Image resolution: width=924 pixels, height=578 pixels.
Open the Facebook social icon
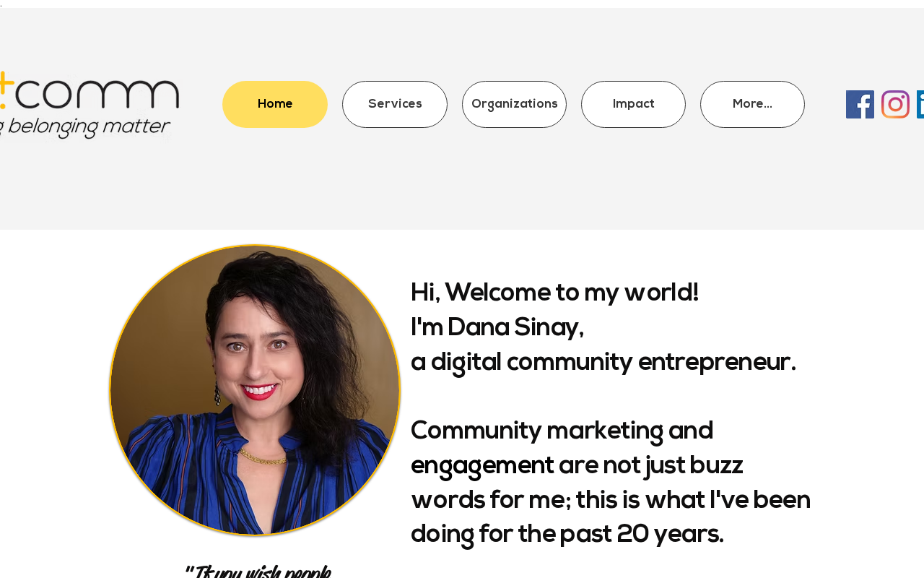click(x=860, y=104)
